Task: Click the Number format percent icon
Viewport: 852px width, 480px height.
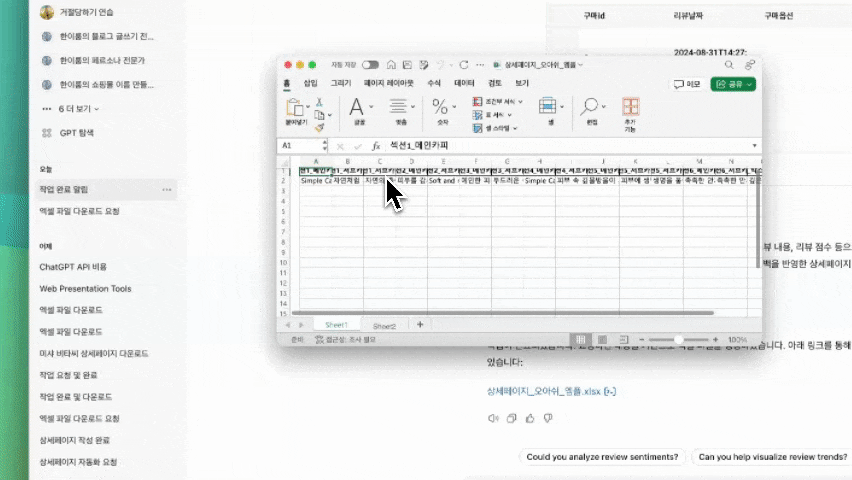Action: coord(442,107)
